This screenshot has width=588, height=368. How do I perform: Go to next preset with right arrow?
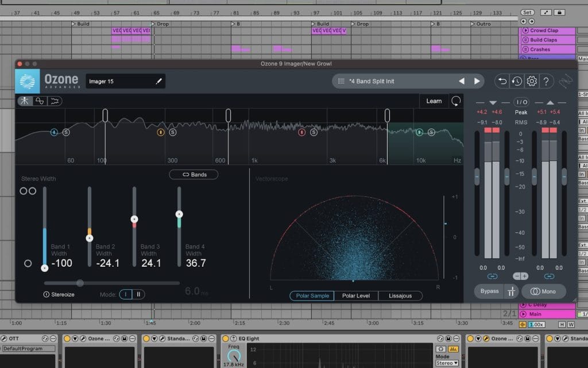pos(477,81)
